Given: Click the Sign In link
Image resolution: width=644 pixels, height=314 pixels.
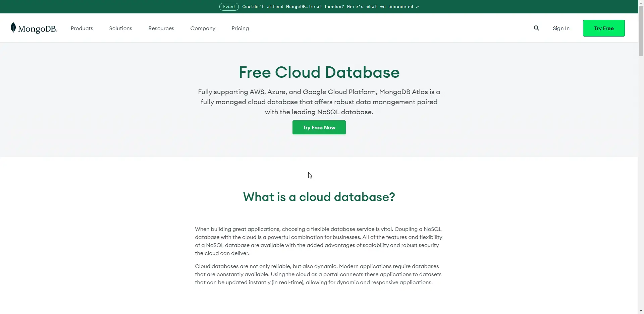Looking at the screenshot, I should coord(561,28).
